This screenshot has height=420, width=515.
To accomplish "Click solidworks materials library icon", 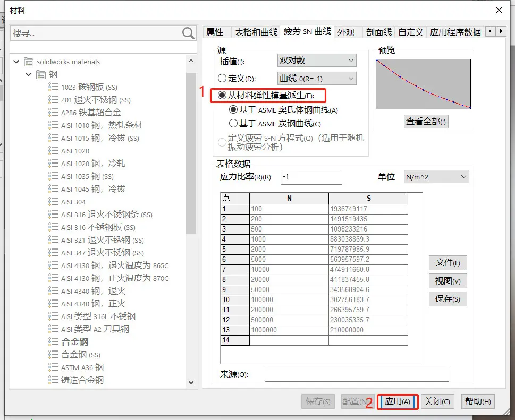I will 29,62.
